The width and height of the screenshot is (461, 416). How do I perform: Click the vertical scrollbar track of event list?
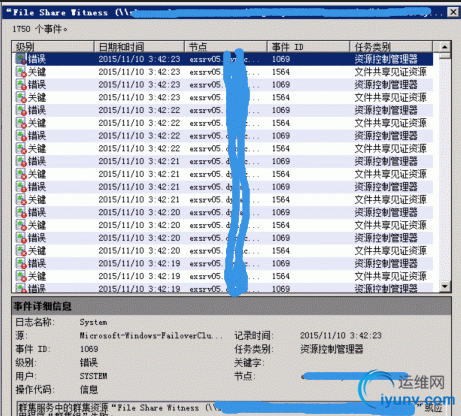click(x=445, y=170)
